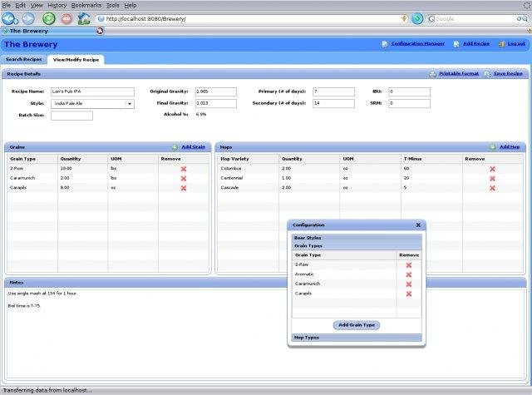
Task: Click the Save Recipe disk icon
Action: pos(487,74)
